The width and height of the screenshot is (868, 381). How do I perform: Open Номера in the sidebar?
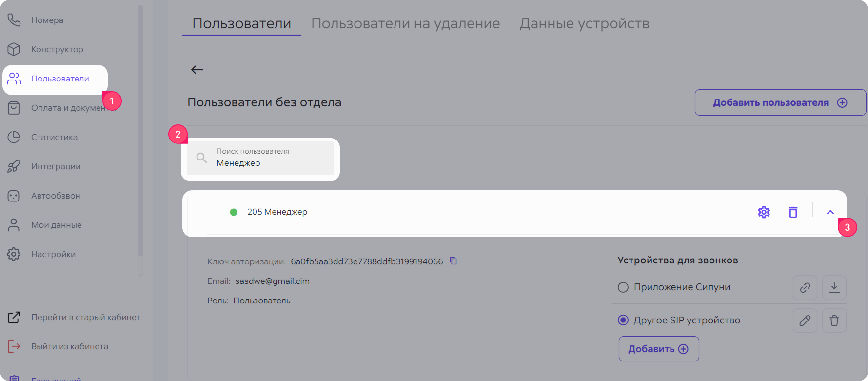click(47, 20)
